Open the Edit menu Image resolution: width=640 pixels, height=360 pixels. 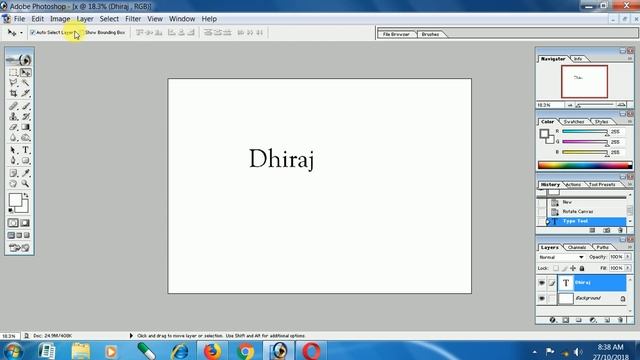click(38, 19)
